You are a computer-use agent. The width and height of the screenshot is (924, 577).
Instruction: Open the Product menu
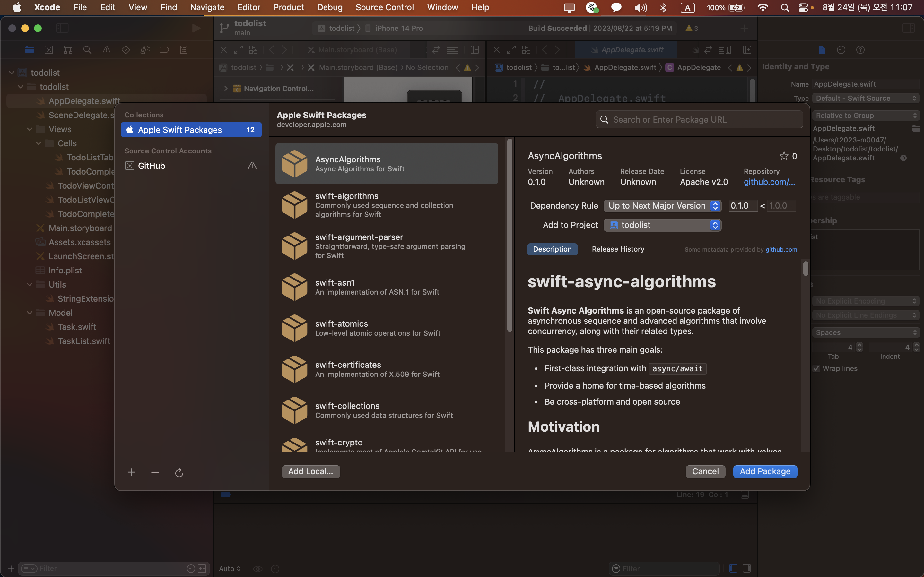(x=289, y=7)
